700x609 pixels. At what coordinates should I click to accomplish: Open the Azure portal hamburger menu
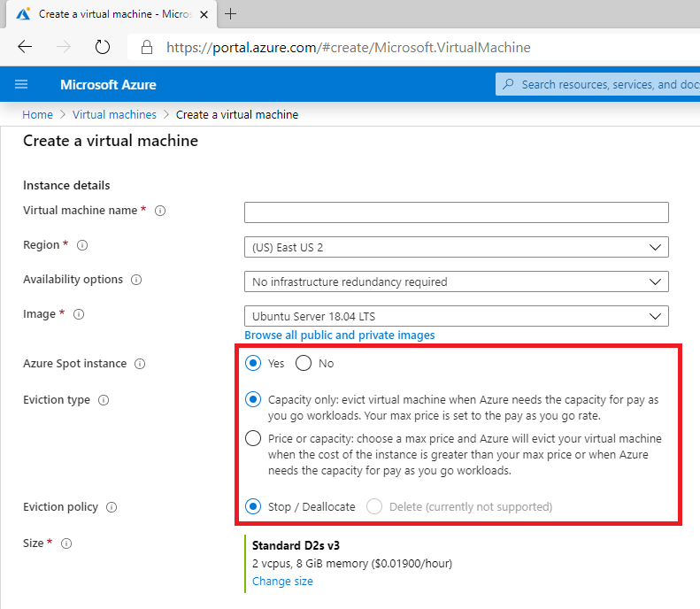21,84
